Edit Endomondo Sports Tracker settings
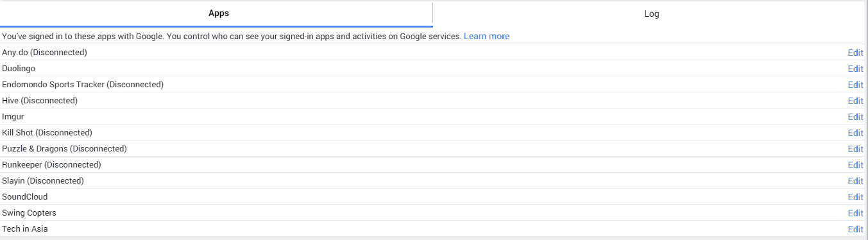Viewport: 868px width, 240px height. (855, 85)
